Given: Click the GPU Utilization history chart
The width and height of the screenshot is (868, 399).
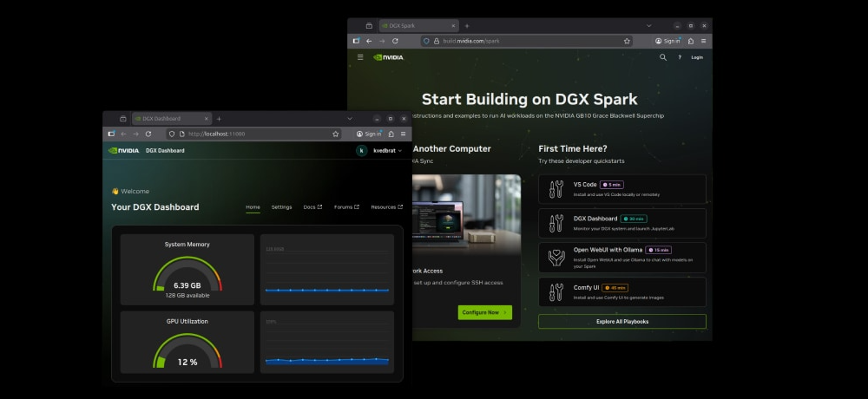Looking at the screenshot, I should [x=327, y=342].
